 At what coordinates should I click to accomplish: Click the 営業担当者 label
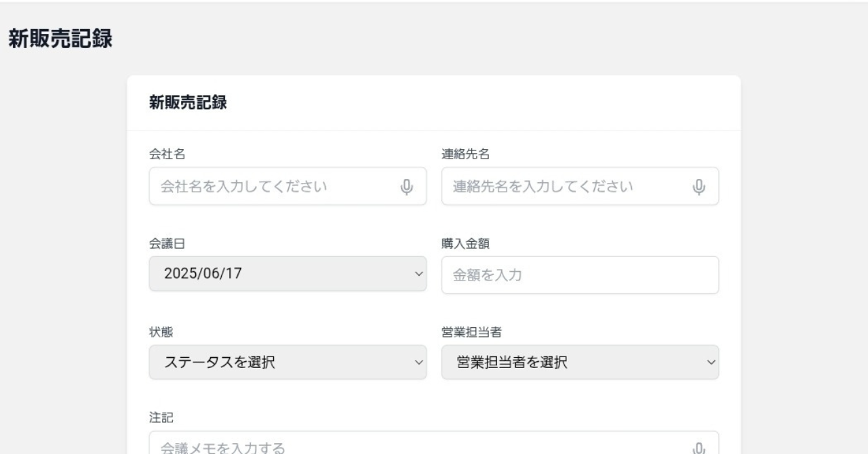click(x=472, y=331)
